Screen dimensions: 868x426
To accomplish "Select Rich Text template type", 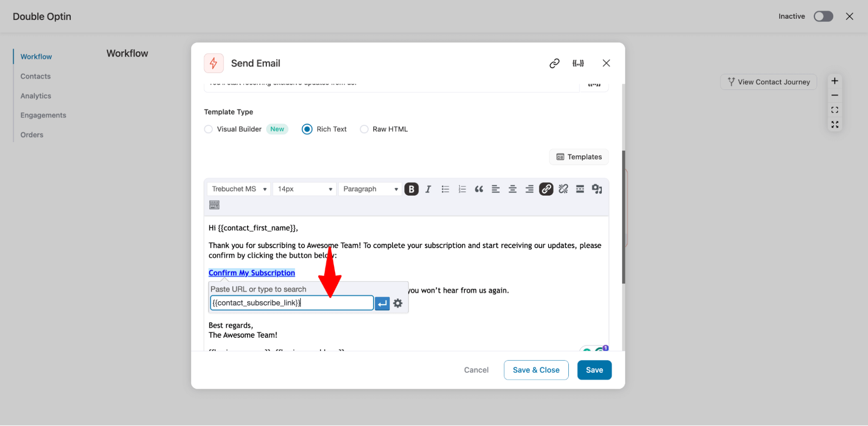I will [307, 130].
